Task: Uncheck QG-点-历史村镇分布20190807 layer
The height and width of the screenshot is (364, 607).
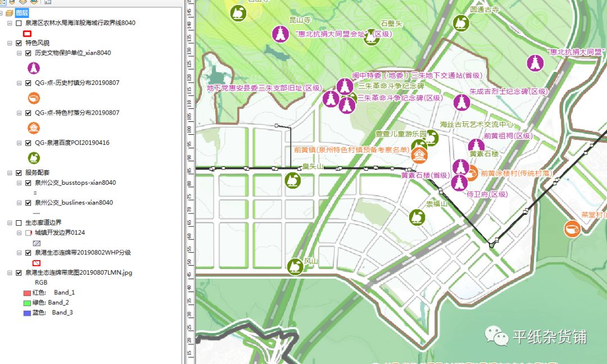Action: click(x=28, y=83)
